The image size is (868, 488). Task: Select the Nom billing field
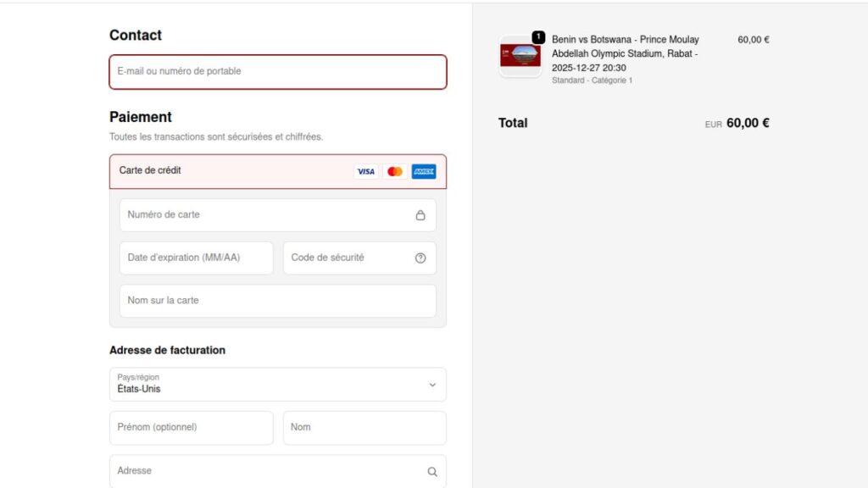click(364, 428)
